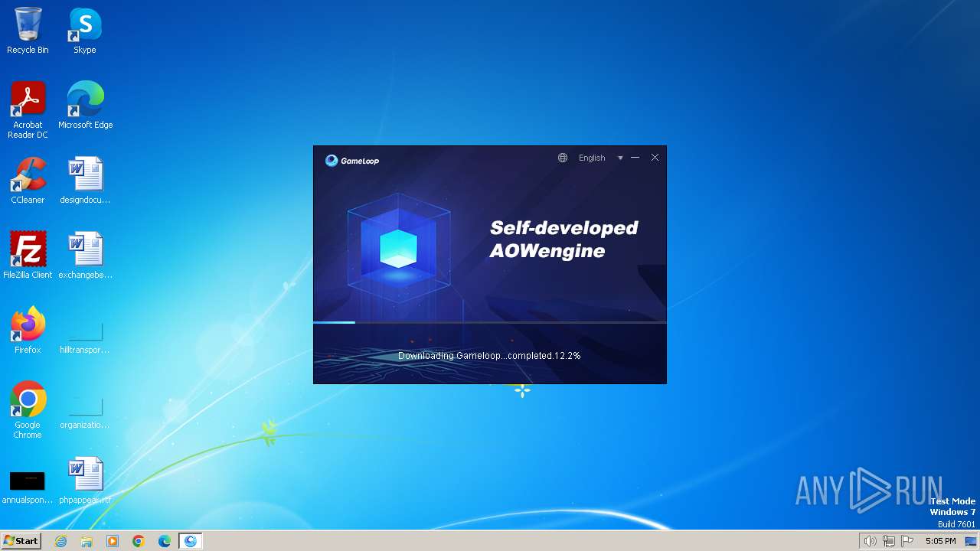Image resolution: width=980 pixels, height=551 pixels.
Task: Select the FileZilla Client shortcut
Action: (x=28, y=256)
